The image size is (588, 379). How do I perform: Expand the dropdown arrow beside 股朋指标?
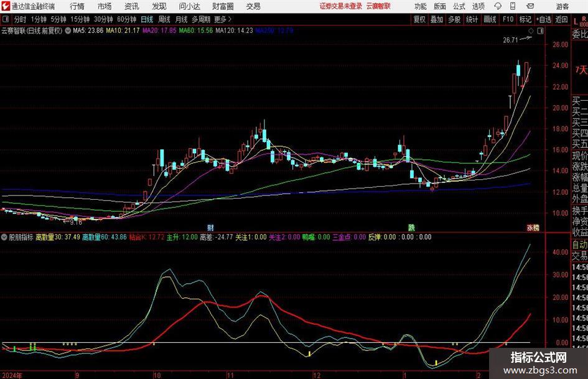point(4,237)
